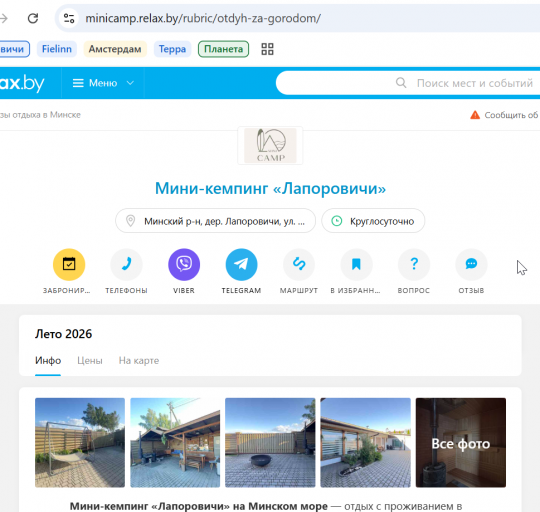Image resolution: width=540 pixels, height=512 pixels.
Task: Add to favorites with the bookmark icon
Action: pos(356,264)
